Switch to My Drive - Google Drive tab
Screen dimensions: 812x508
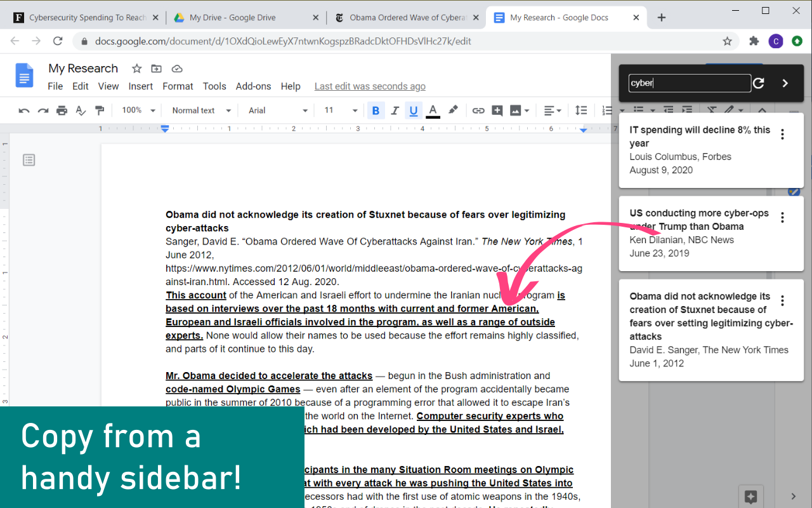point(246,18)
